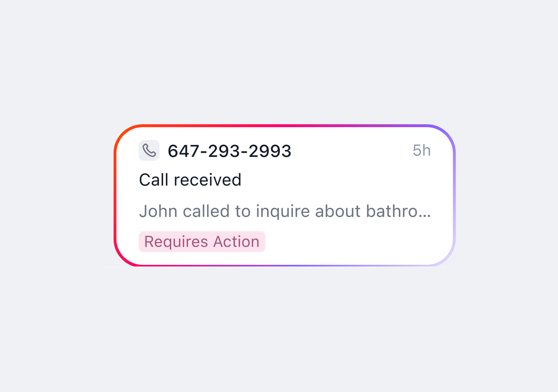Click the gray square behind phone icon

pyautogui.click(x=149, y=150)
